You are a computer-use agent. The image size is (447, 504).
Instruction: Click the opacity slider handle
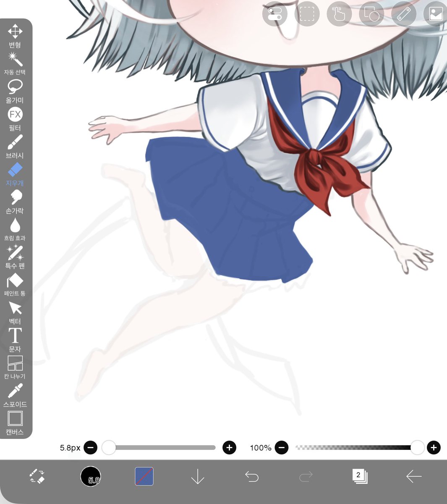point(417,448)
